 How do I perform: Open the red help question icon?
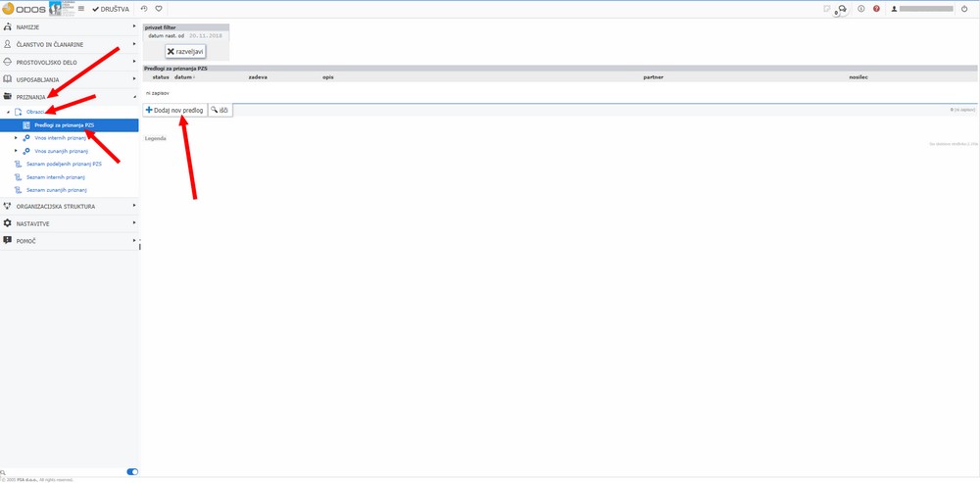click(x=876, y=9)
